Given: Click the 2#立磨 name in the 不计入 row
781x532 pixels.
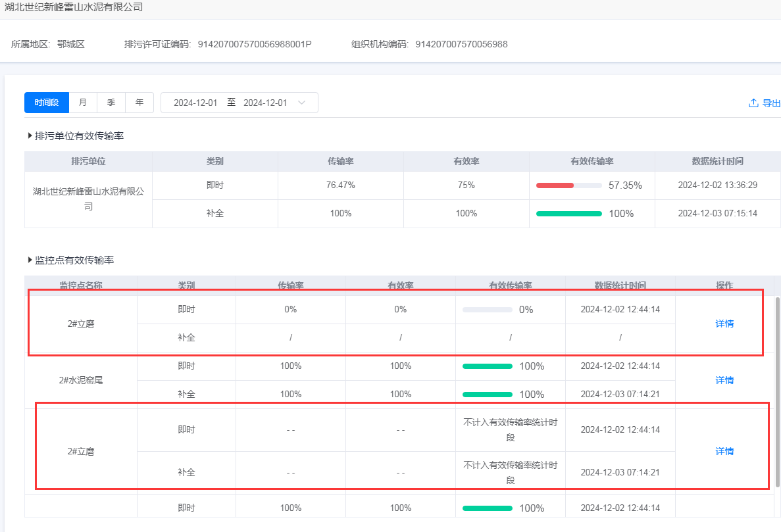Looking at the screenshot, I should 81,451.
